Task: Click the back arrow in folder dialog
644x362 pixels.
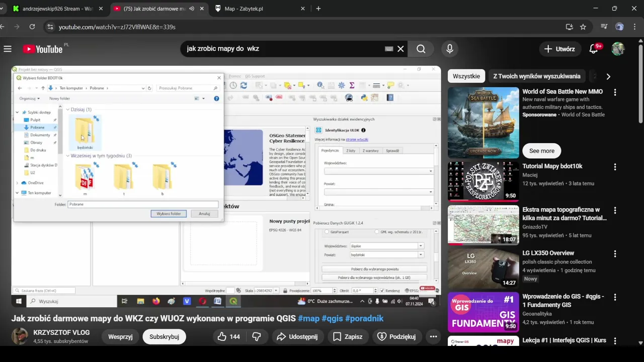Action: click(x=20, y=88)
